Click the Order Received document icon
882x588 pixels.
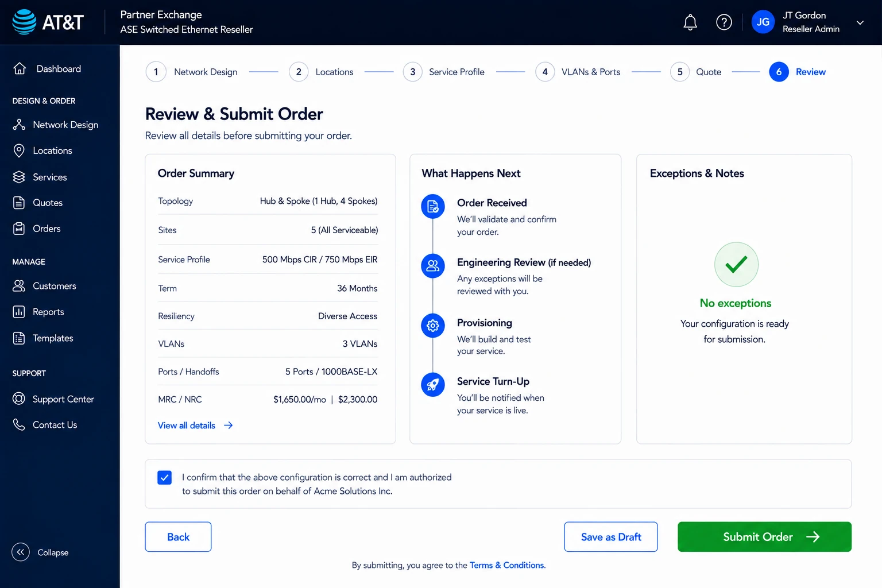(433, 207)
